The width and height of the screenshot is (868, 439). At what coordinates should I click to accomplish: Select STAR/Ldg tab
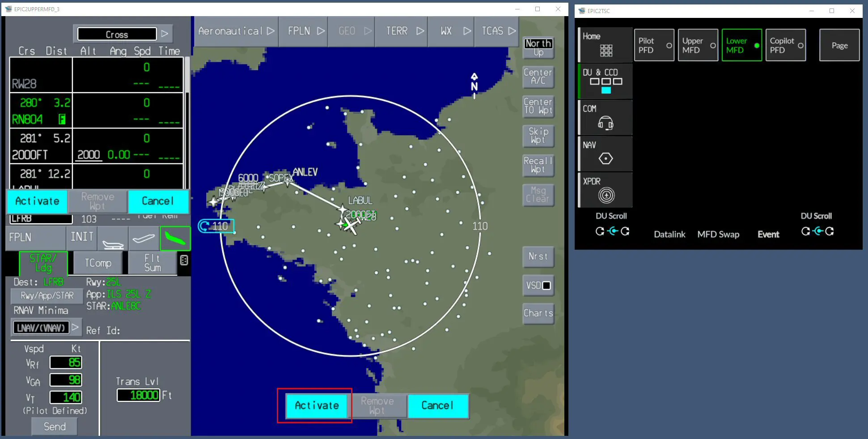coord(43,263)
